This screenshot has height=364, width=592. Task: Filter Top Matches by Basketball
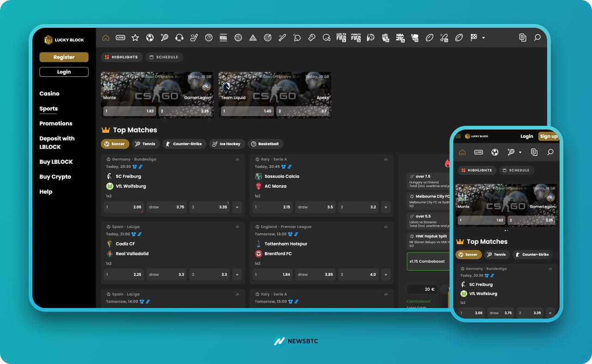click(x=265, y=144)
